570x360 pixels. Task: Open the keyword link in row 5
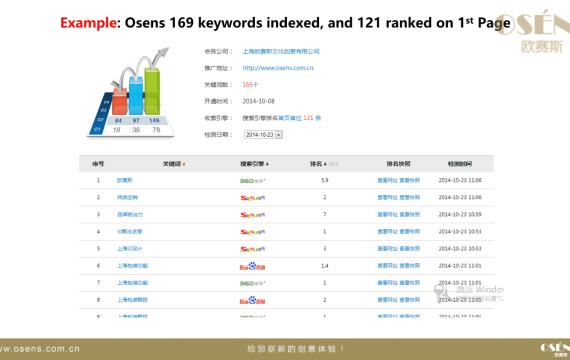click(129, 249)
